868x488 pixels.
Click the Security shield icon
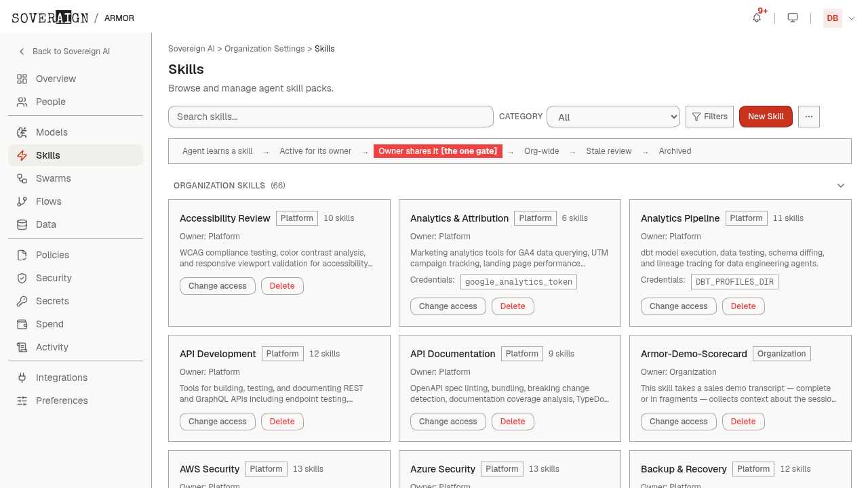click(x=22, y=278)
